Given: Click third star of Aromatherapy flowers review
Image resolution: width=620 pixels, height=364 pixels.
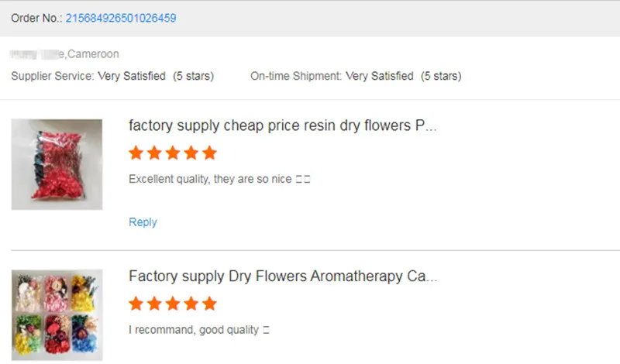Looking at the screenshot, I should (x=173, y=303).
